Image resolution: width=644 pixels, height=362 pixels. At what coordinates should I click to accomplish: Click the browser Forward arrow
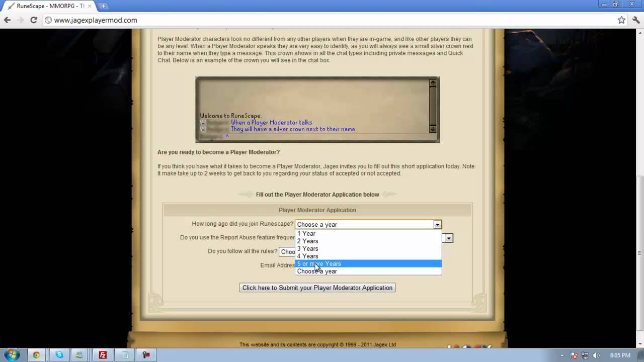pos(20,20)
